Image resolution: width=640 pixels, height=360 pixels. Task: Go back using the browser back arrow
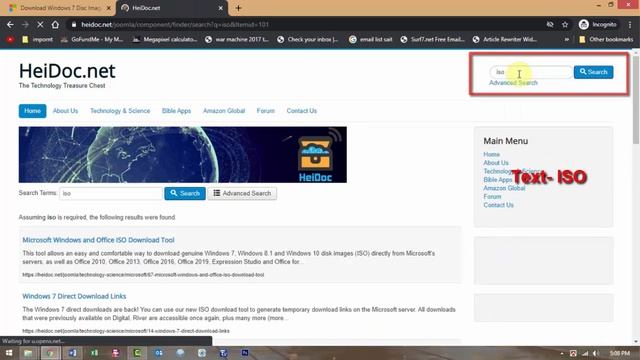[10, 24]
